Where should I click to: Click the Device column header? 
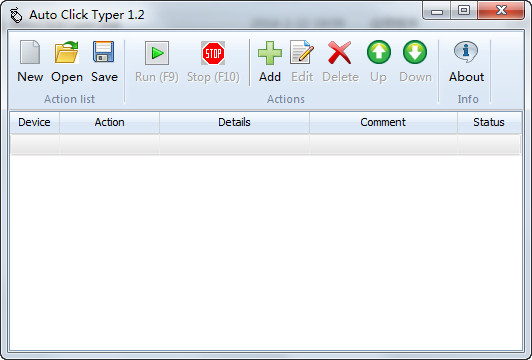click(x=34, y=122)
